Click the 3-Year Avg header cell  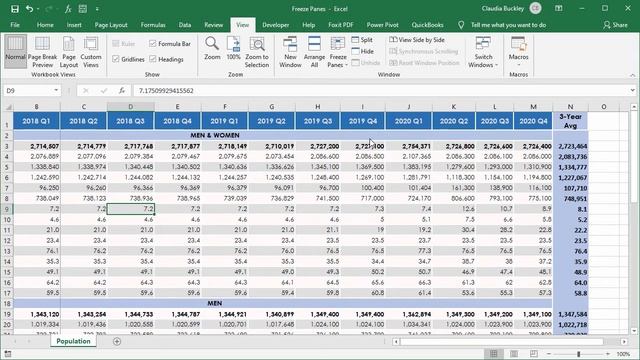570,121
